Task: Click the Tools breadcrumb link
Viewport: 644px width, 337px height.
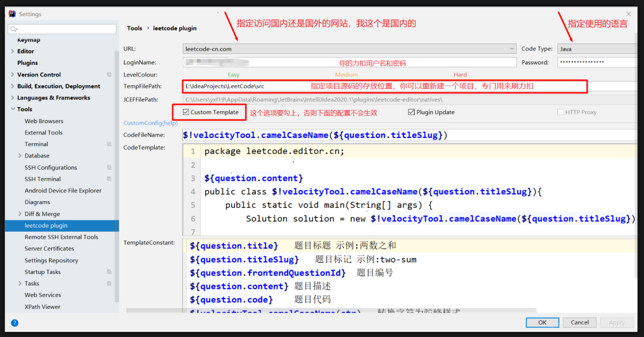Action: (135, 28)
